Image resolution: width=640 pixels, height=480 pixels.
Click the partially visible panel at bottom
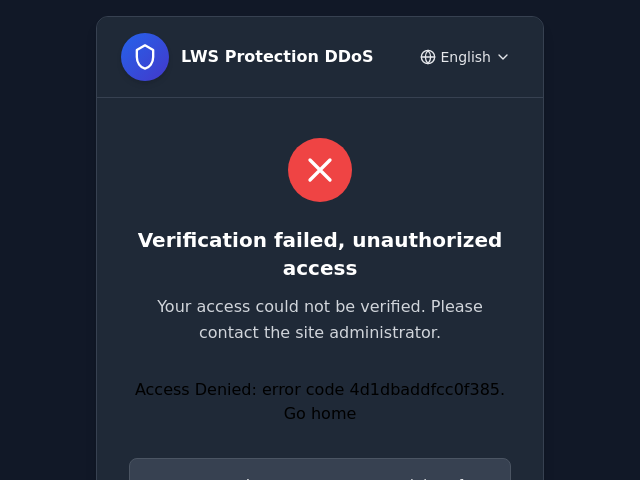[x=320, y=470]
